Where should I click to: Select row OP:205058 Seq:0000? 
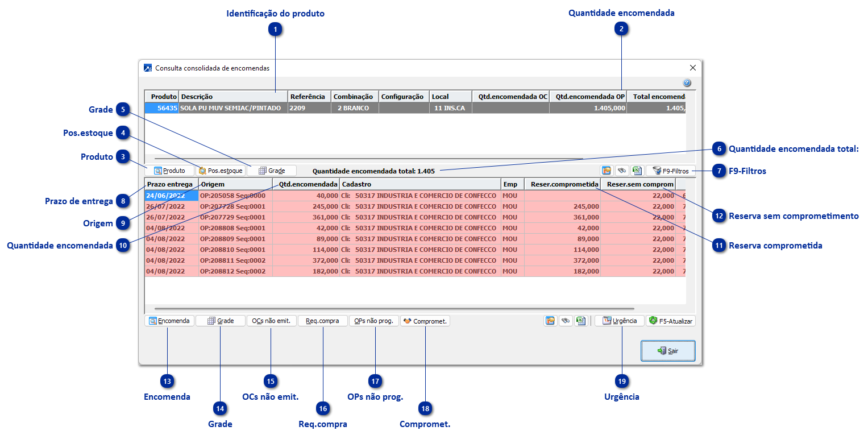click(415, 196)
